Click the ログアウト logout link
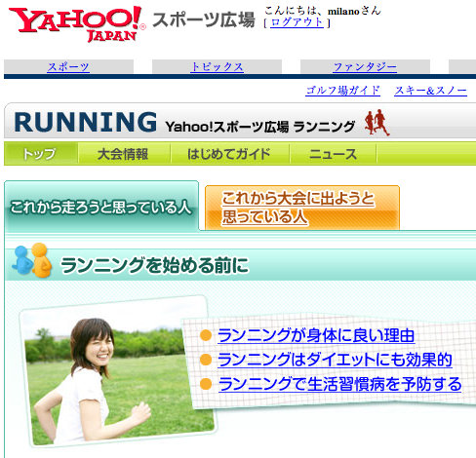This screenshot has width=476, height=458. pyautogui.click(x=297, y=22)
